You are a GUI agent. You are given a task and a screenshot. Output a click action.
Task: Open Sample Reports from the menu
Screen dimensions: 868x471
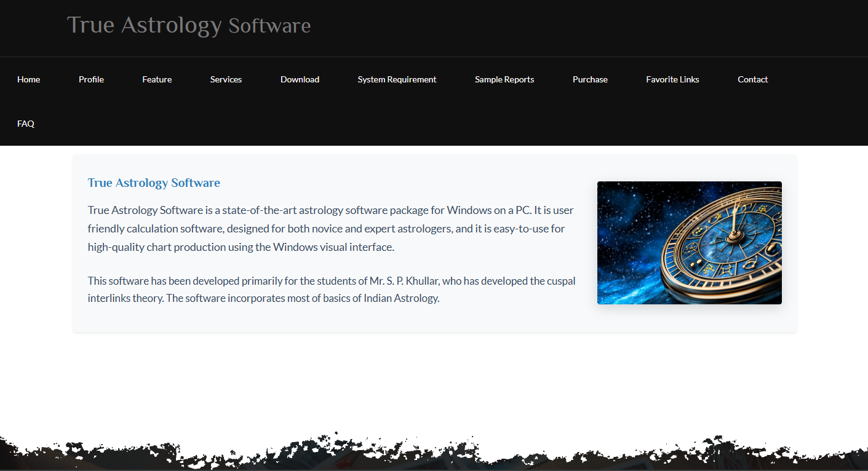[504, 79]
